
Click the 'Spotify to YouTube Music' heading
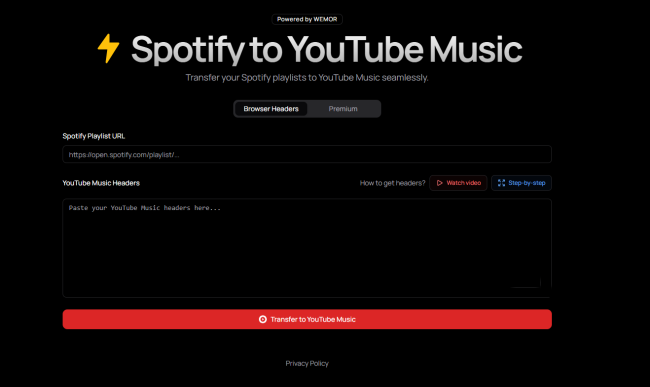(326, 50)
